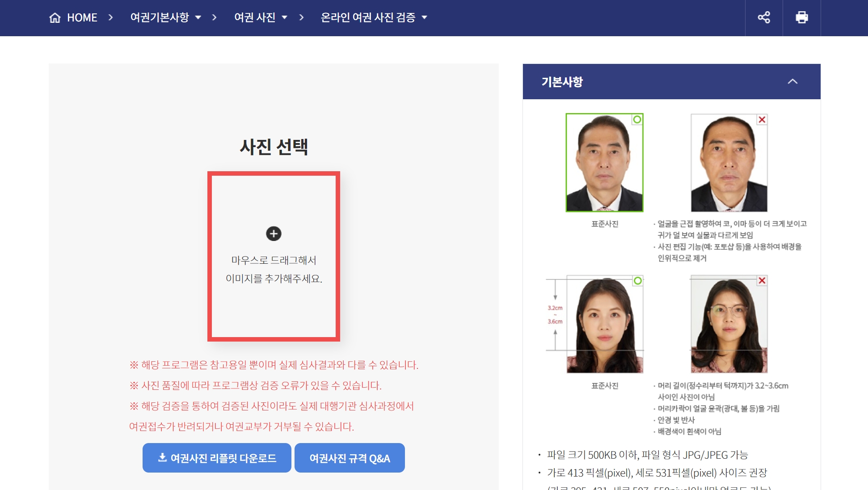The width and height of the screenshot is (868, 490).
Task: Select the female standard photo with measurements
Action: (604, 325)
